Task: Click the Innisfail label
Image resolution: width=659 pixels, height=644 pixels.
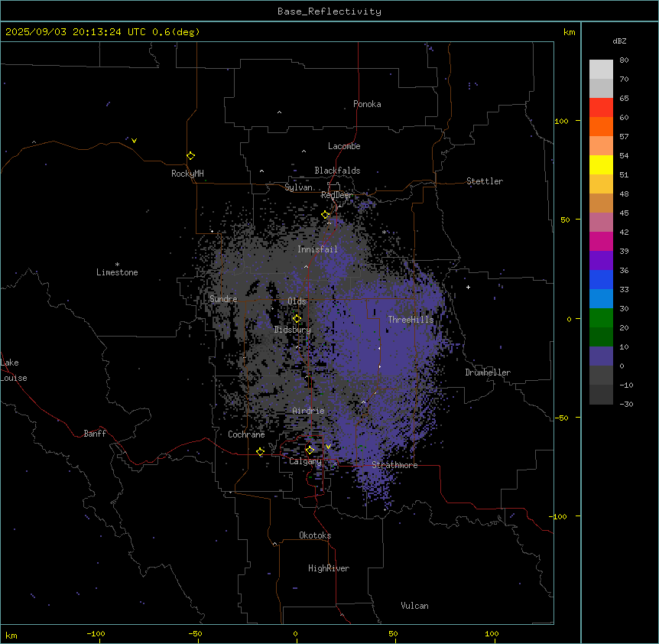Action: [317, 249]
